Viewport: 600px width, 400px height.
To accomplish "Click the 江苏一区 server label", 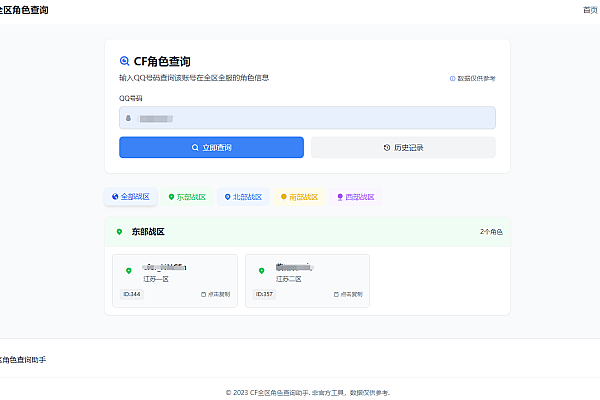I will tap(156, 279).
